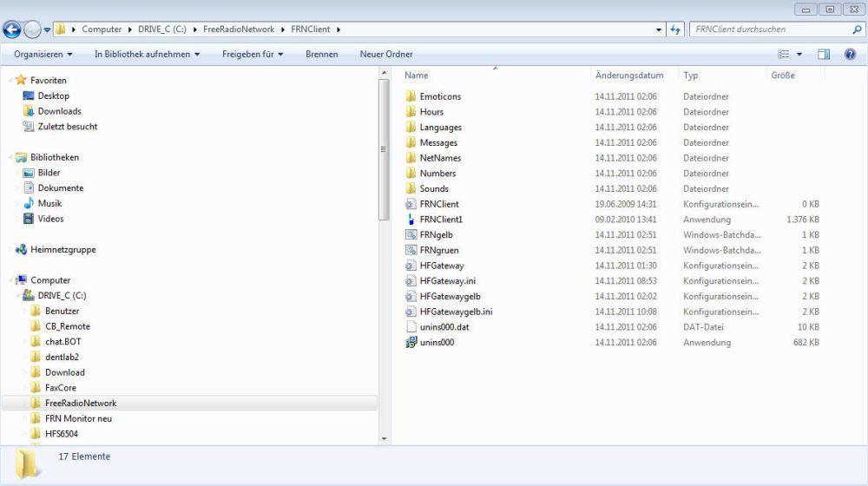Image resolution: width=868 pixels, height=486 pixels.
Task: Select Downloads in the Favoriten list
Action: 59,111
